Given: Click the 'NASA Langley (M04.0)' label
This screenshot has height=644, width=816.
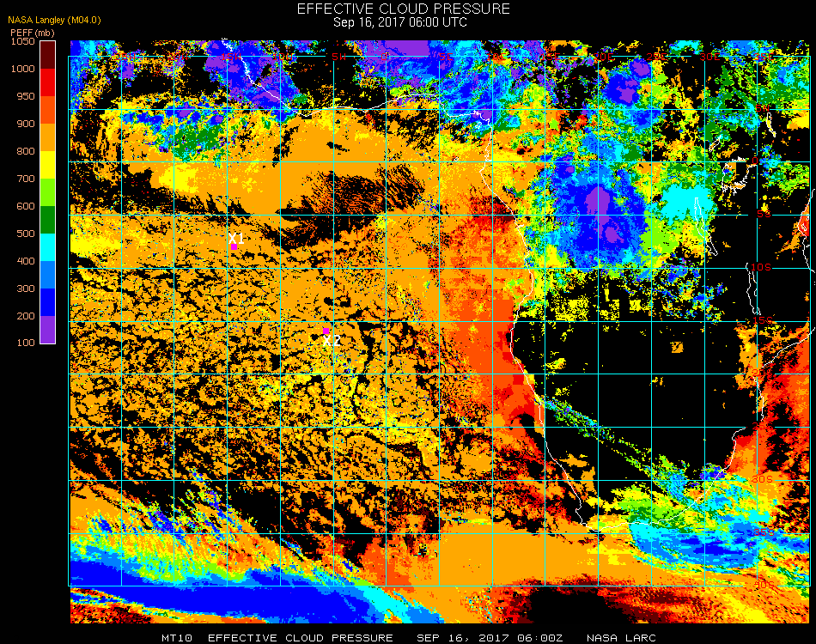Looking at the screenshot, I should coord(54,20).
